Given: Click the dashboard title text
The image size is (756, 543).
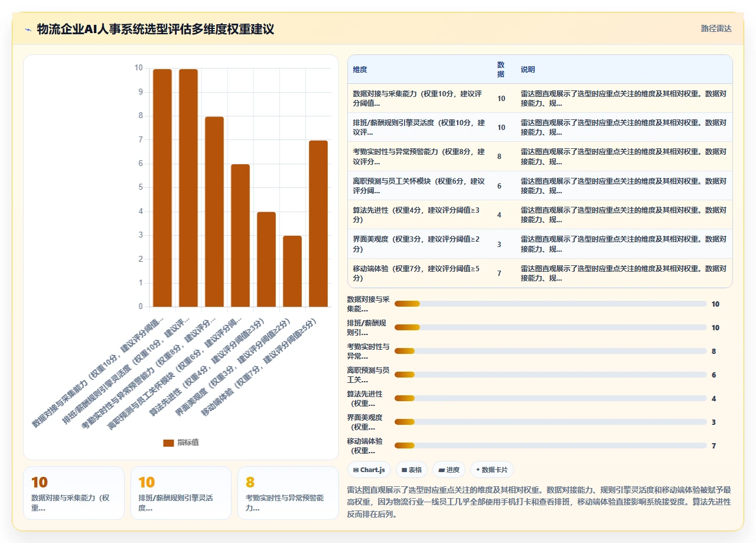Looking at the screenshot, I should (155, 29).
